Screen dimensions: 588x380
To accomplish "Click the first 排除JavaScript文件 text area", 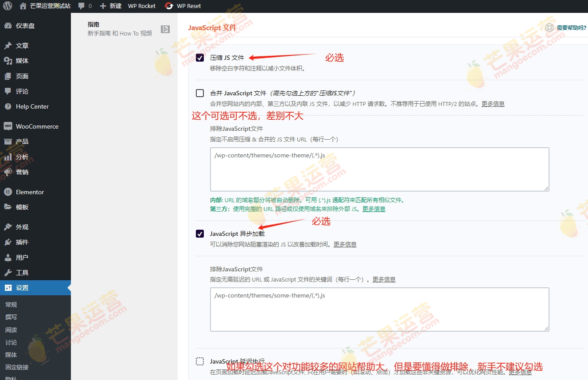I will coord(379,169).
